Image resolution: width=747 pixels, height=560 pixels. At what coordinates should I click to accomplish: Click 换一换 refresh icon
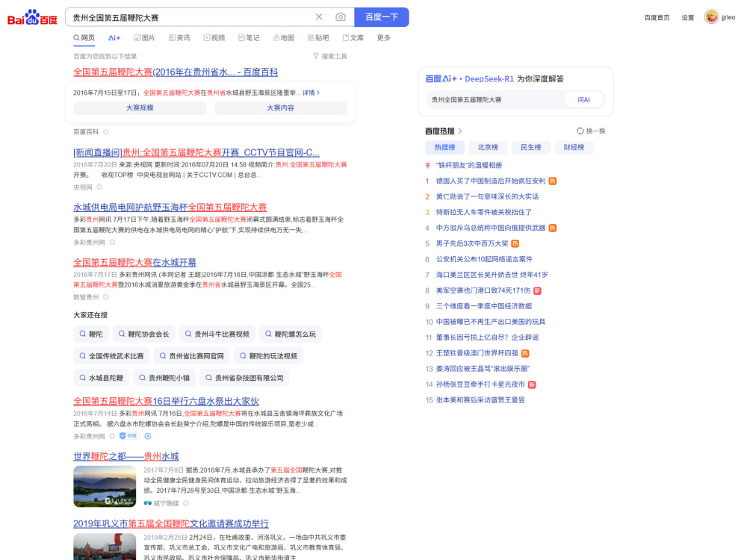tap(580, 131)
